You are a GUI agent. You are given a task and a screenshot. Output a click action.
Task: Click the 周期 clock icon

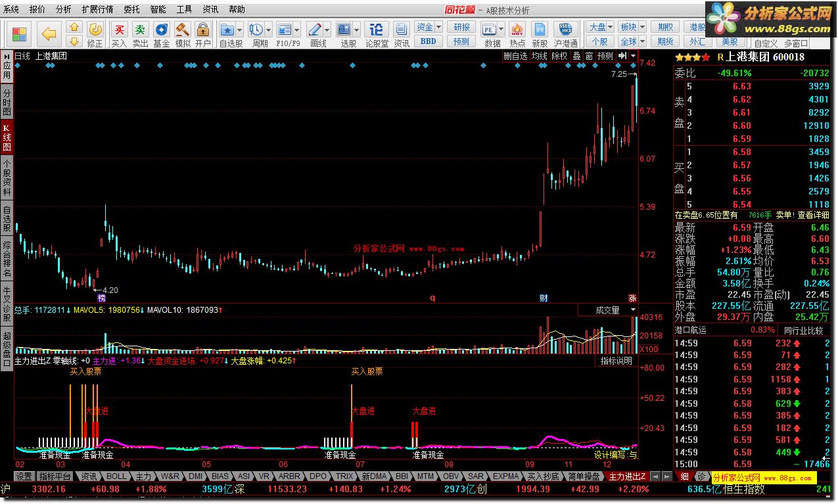coord(256,30)
